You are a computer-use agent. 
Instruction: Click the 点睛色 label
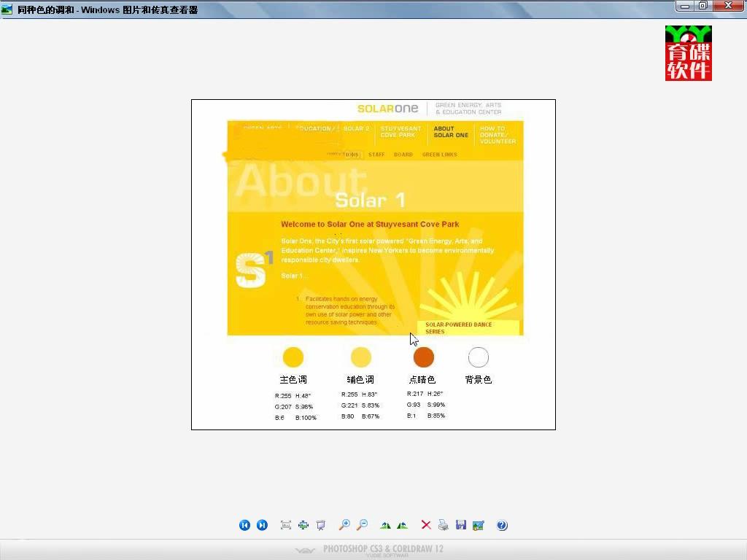(422, 379)
